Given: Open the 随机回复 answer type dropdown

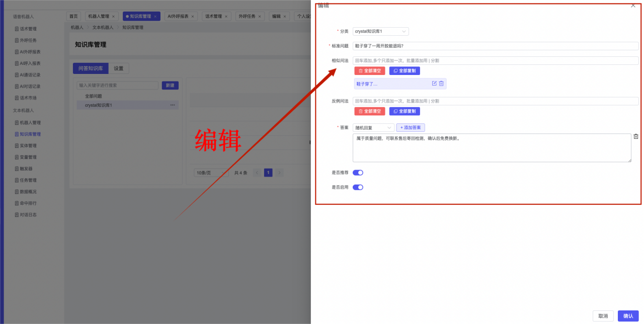Looking at the screenshot, I should pos(373,128).
